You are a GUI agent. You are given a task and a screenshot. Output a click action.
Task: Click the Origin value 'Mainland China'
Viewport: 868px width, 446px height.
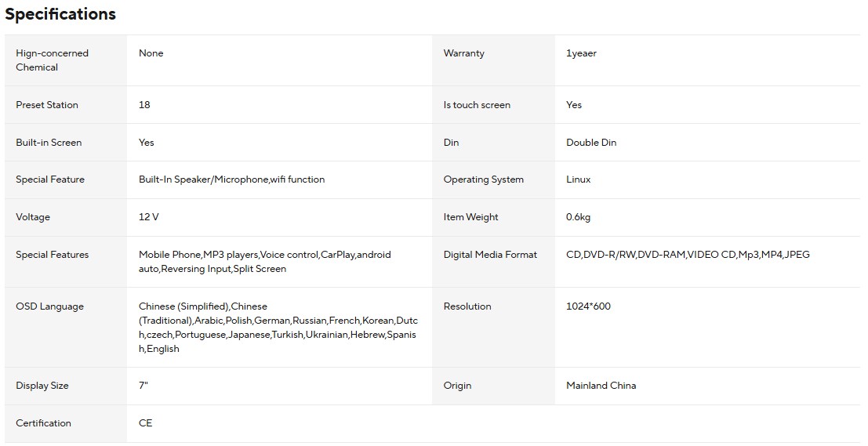(x=601, y=386)
